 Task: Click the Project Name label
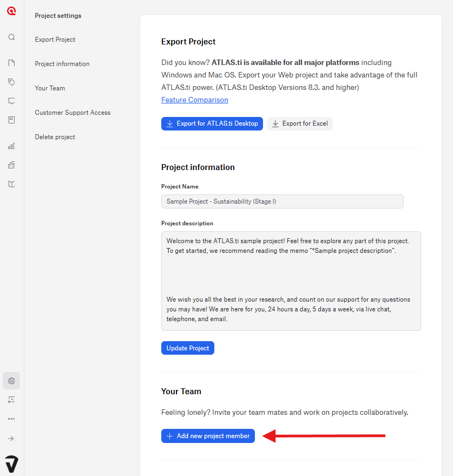click(180, 186)
